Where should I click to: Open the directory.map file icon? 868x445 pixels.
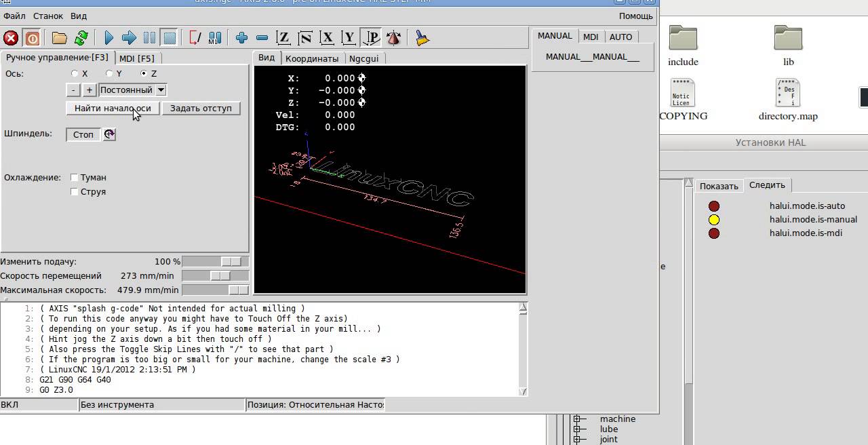pyautogui.click(x=787, y=92)
